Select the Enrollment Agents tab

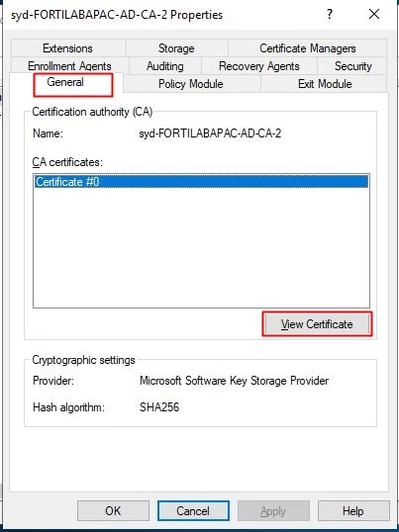(x=69, y=66)
